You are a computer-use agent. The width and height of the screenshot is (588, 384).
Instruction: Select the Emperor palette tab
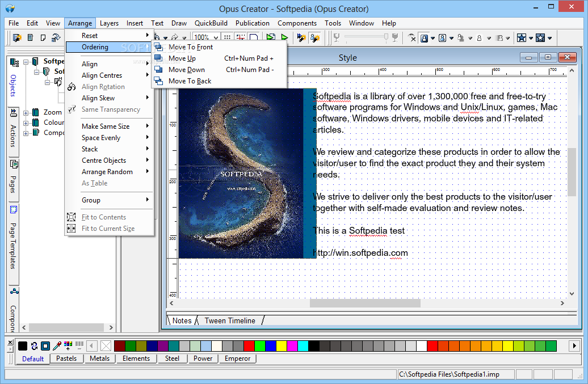[237, 358]
